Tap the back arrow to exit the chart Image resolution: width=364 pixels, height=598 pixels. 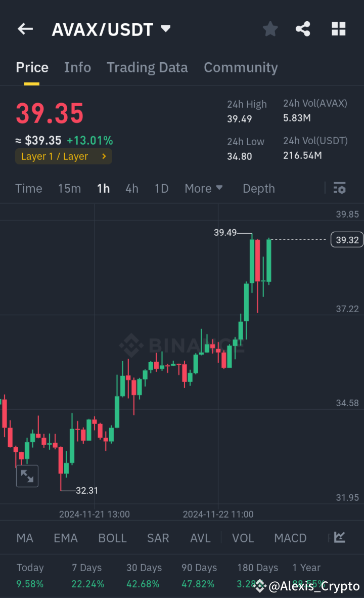click(x=25, y=29)
